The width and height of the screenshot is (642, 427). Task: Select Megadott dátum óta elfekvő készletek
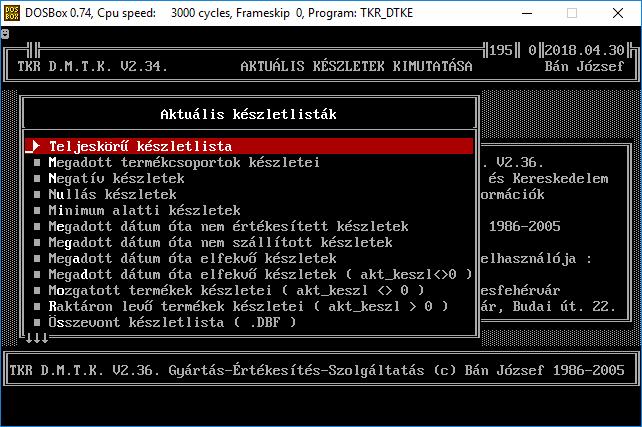(192, 258)
